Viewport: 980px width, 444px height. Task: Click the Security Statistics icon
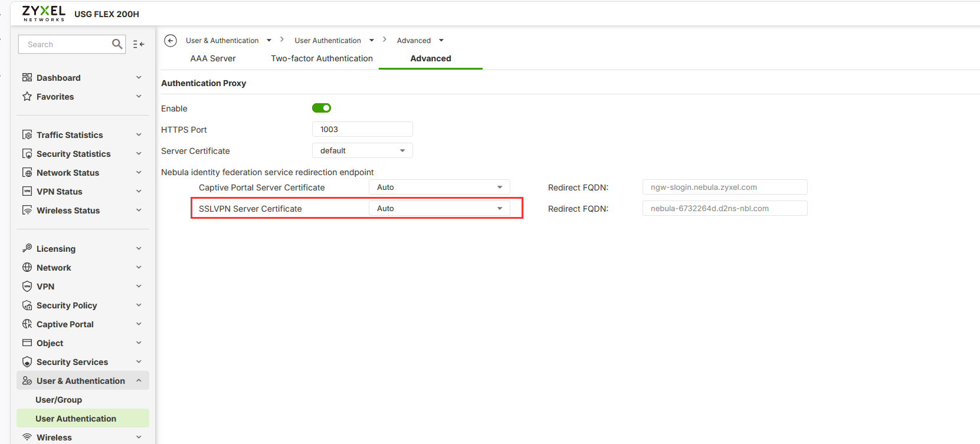pos(27,153)
